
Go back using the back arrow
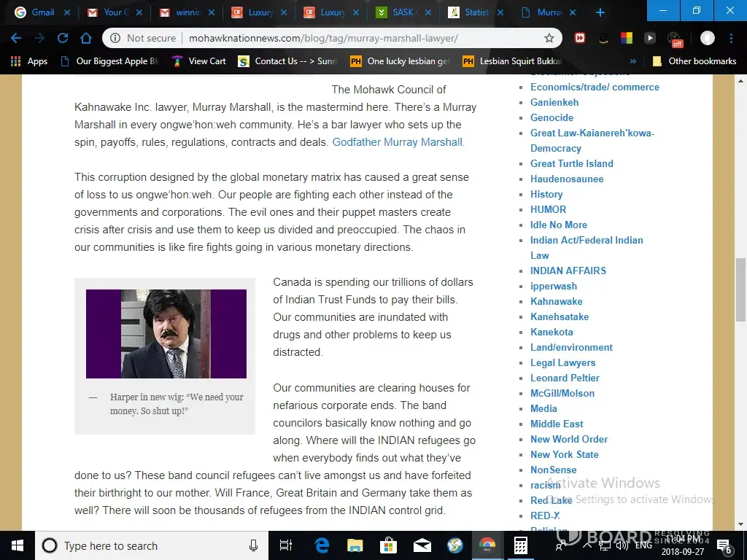pyautogui.click(x=16, y=38)
